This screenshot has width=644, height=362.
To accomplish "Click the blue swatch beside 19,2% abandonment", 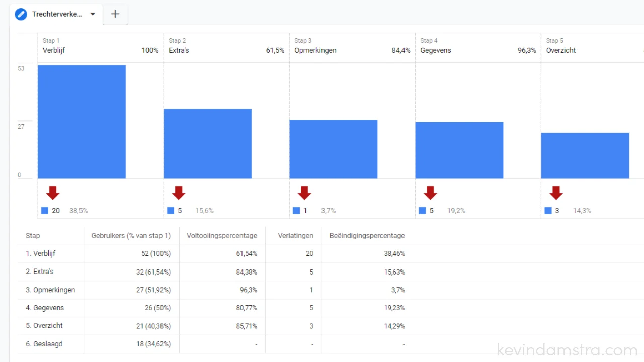I will [x=422, y=211].
